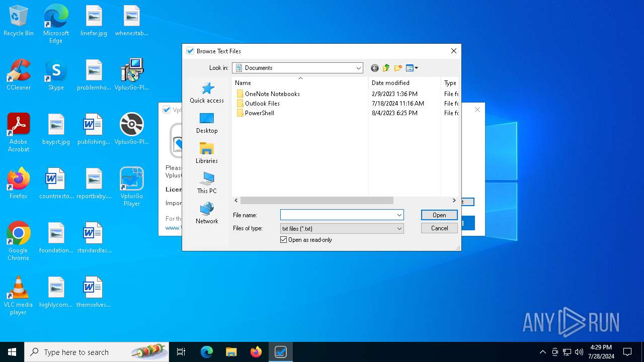Select the Outlook Files folder
Image resolution: width=644 pixels, height=362 pixels.
tap(258, 104)
